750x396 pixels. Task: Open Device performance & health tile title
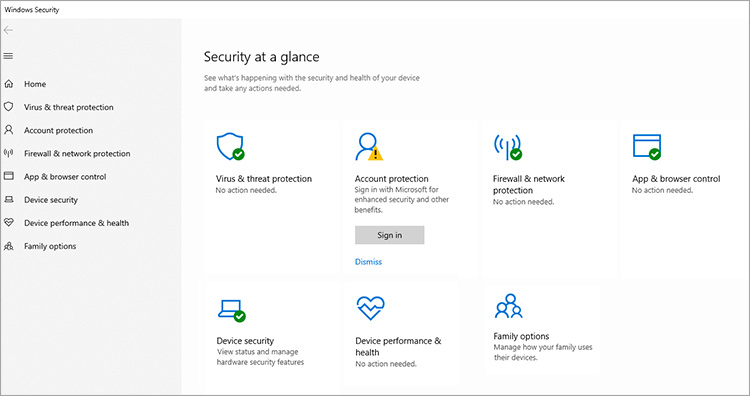398,347
